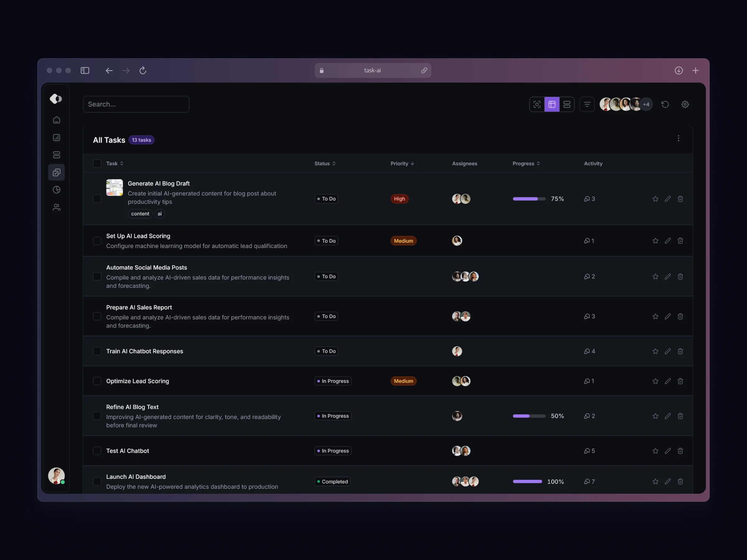Viewport: 747px width, 560px height.
Task: Select the Test AI Chatbot checkbox
Action: (x=97, y=450)
